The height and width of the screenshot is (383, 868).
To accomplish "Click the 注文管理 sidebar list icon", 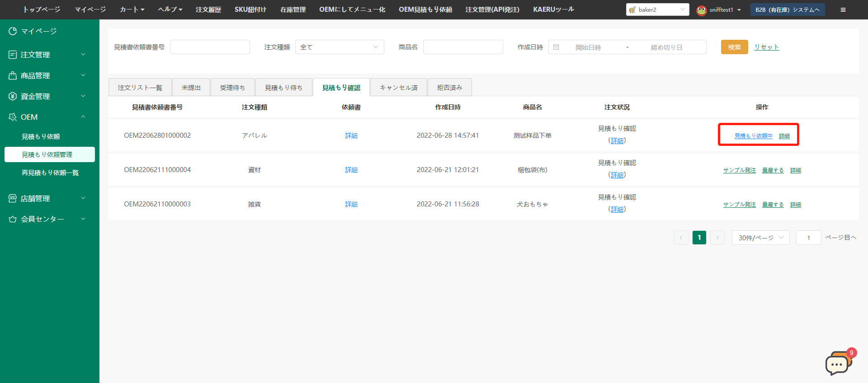I will [13, 55].
